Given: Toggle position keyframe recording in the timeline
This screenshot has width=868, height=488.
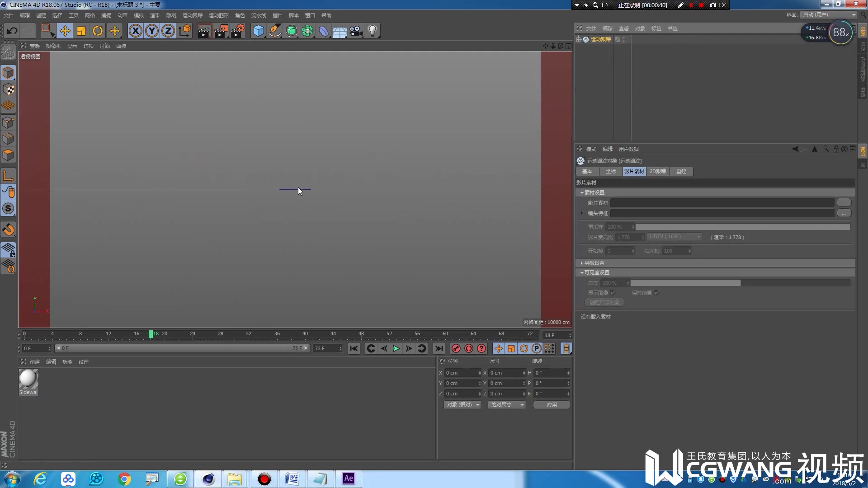Looking at the screenshot, I should (498, 348).
